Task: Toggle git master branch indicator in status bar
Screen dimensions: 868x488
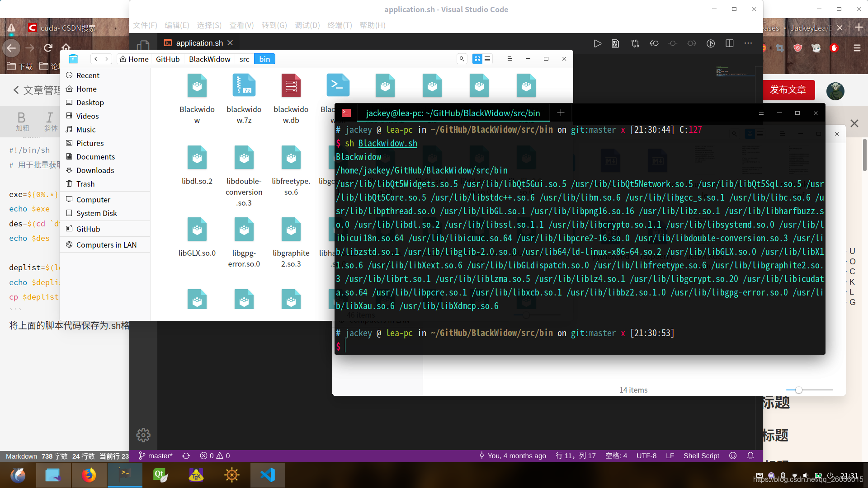Action: point(155,455)
